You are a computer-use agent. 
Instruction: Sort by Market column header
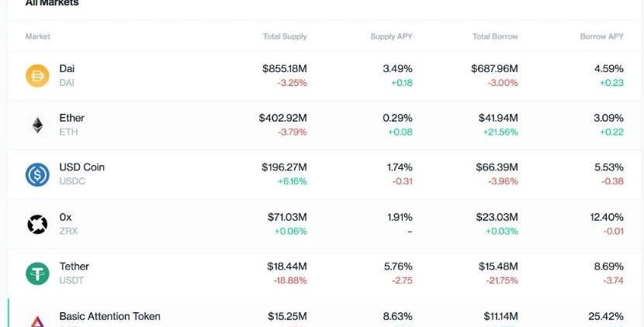(x=38, y=36)
